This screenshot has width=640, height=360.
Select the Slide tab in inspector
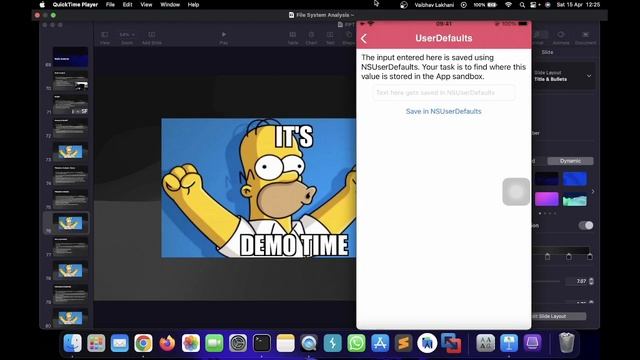[547, 52]
